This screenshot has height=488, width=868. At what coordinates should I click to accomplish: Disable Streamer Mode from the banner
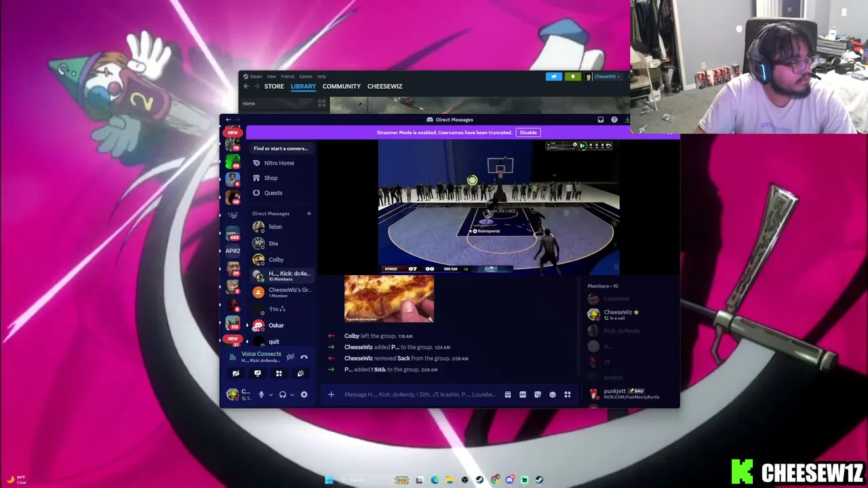pyautogui.click(x=528, y=133)
